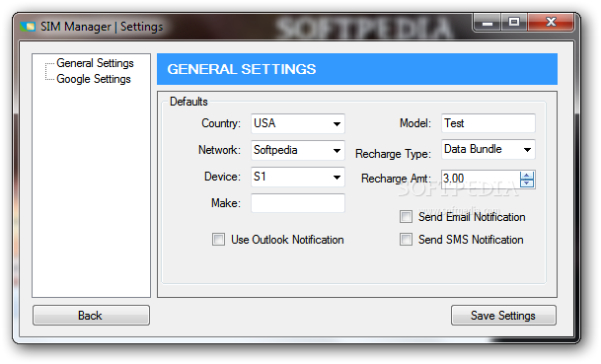Increase Recharge Amt with up arrow
Screen dimensions: 601x364
(527, 176)
